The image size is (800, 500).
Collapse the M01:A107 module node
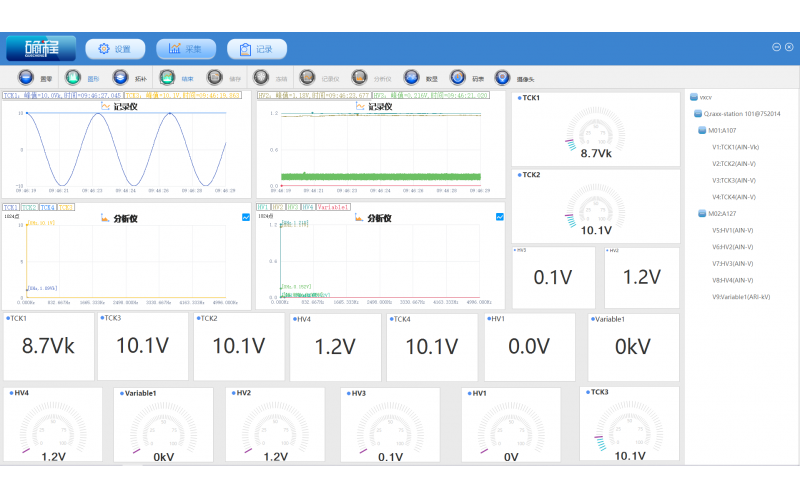(701, 130)
